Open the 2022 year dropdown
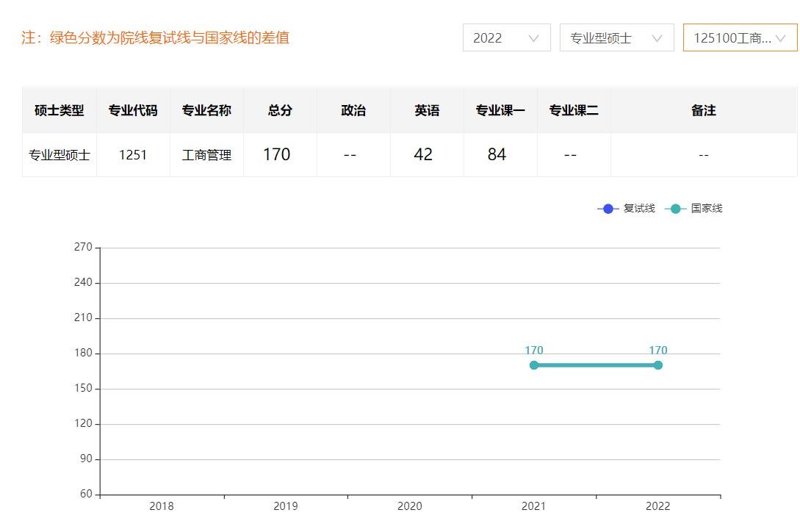Viewport: 800px width, 532px height. click(x=506, y=38)
